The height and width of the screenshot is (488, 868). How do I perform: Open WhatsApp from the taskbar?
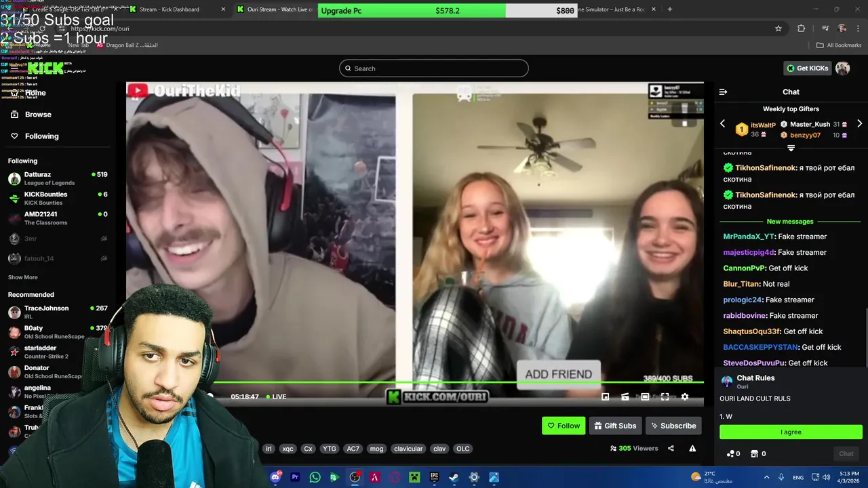pyautogui.click(x=315, y=477)
